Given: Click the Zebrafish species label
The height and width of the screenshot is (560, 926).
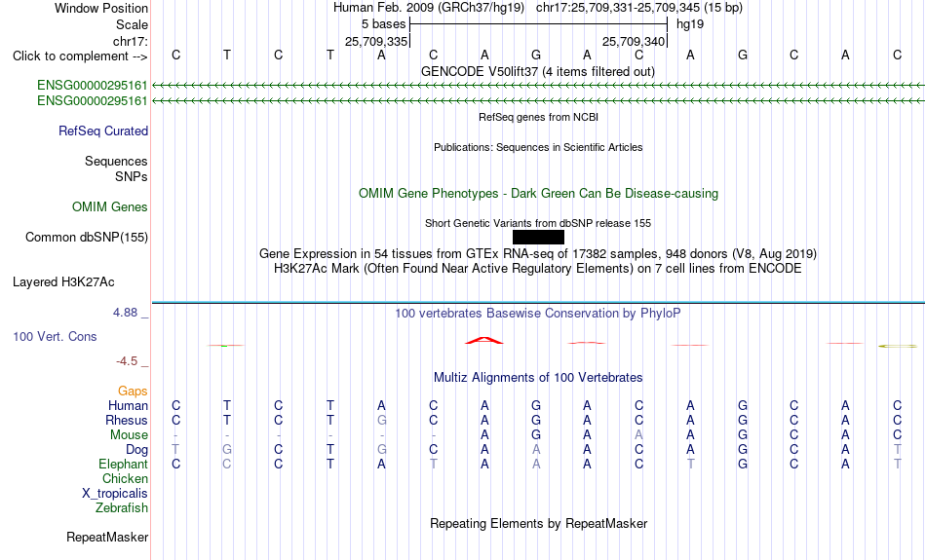Looking at the screenshot, I should 122,507.
